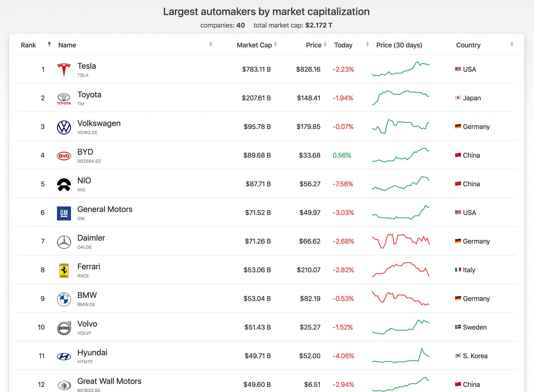Open the Great Wall Motors link
Screen dimensions: 534x392
tap(110, 381)
